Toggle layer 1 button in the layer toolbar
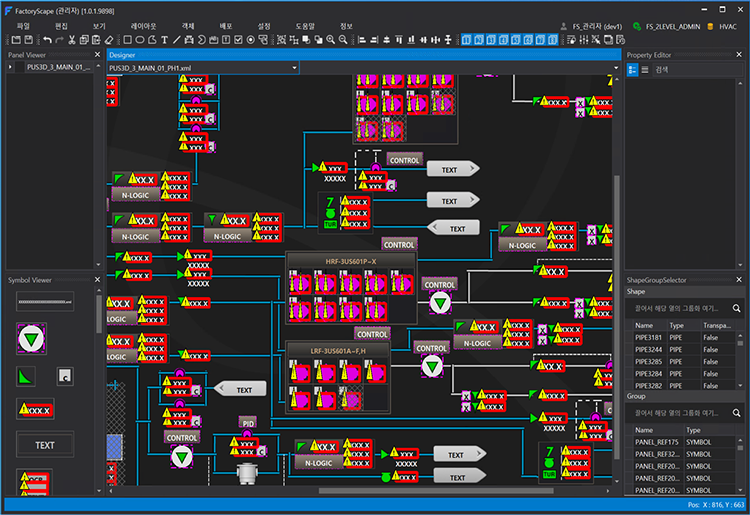This screenshot has height=515, width=750. 468,39
